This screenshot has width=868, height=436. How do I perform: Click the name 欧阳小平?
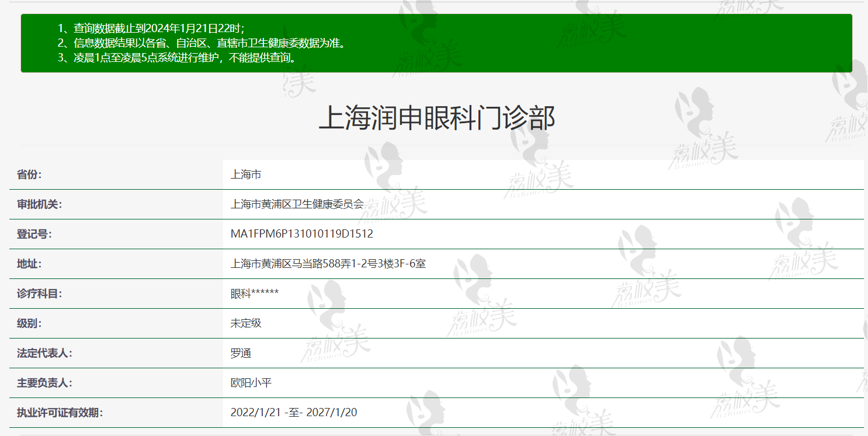coord(251,382)
